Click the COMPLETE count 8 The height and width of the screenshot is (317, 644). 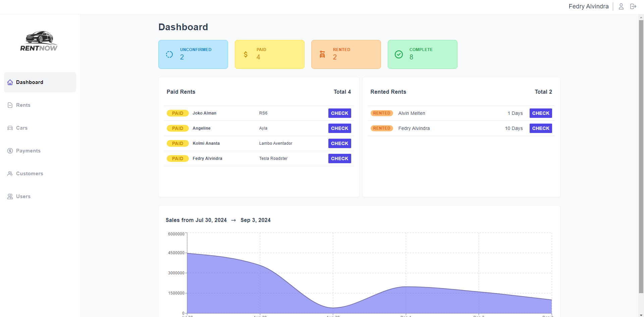(x=411, y=57)
